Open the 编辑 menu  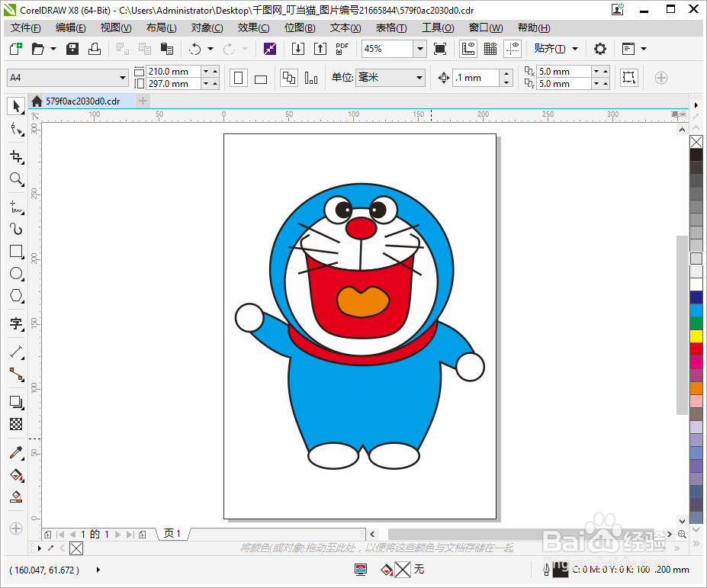click(x=70, y=28)
